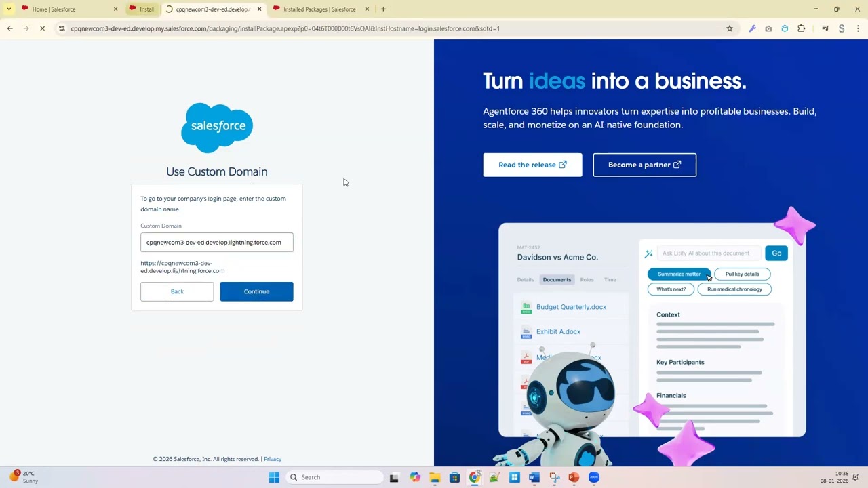The width and height of the screenshot is (868, 488).
Task: Click the Go button in Litify mockup
Action: tap(776, 253)
